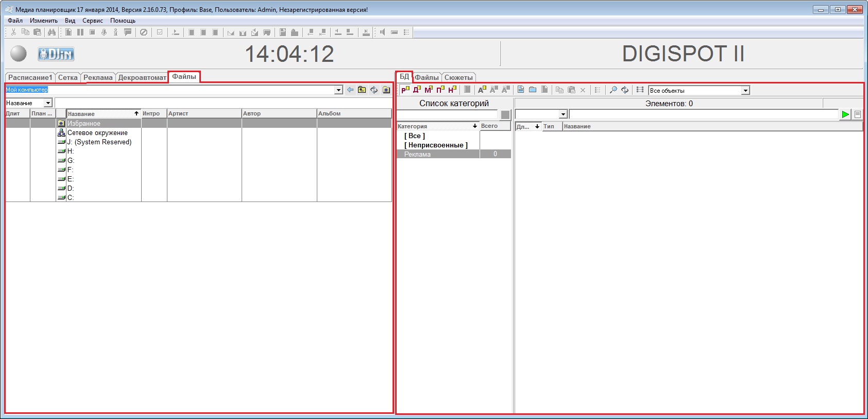The image size is (868, 419).
Task: Open the Сервис menu
Action: (93, 21)
